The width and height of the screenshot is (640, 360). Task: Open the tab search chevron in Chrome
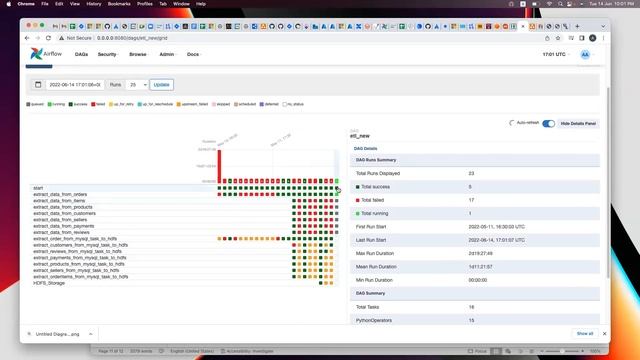click(603, 26)
